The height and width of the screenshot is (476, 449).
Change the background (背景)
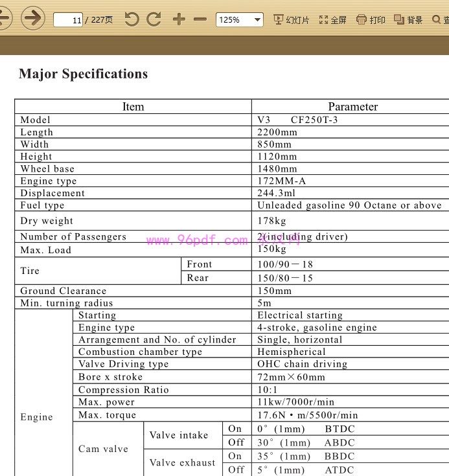[408, 19]
